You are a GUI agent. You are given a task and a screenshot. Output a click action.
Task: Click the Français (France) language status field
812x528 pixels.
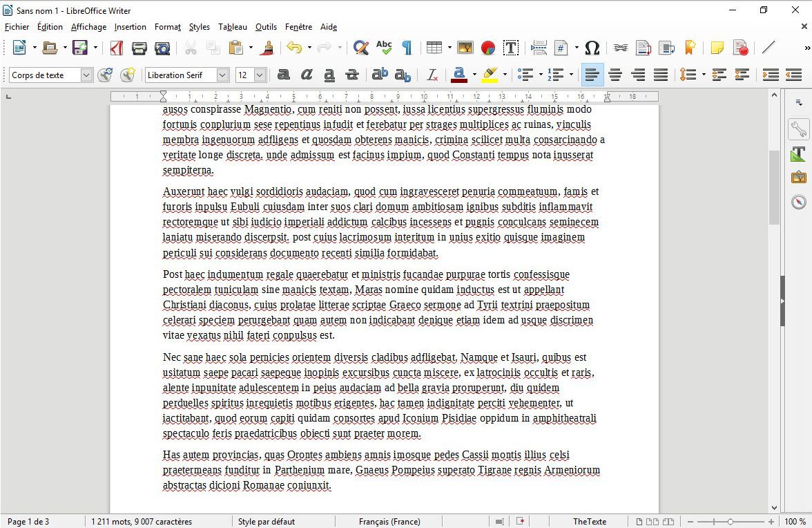(389, 522)
